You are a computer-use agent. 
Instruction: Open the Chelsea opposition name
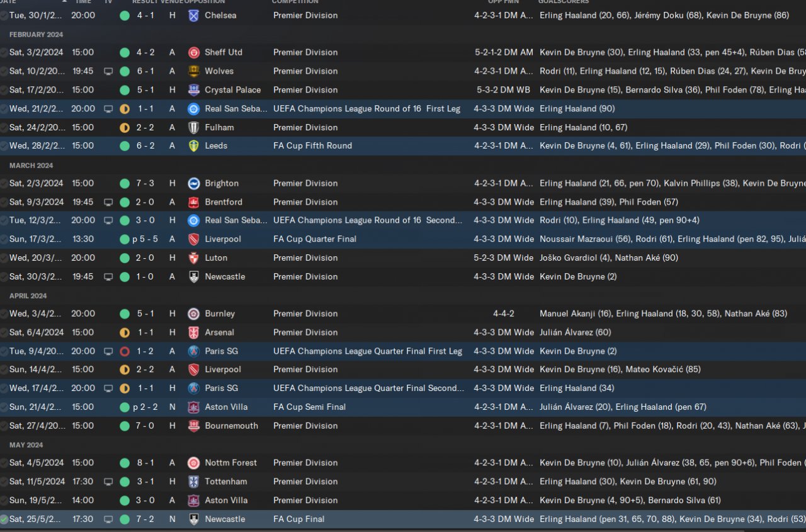pos(219,15)
